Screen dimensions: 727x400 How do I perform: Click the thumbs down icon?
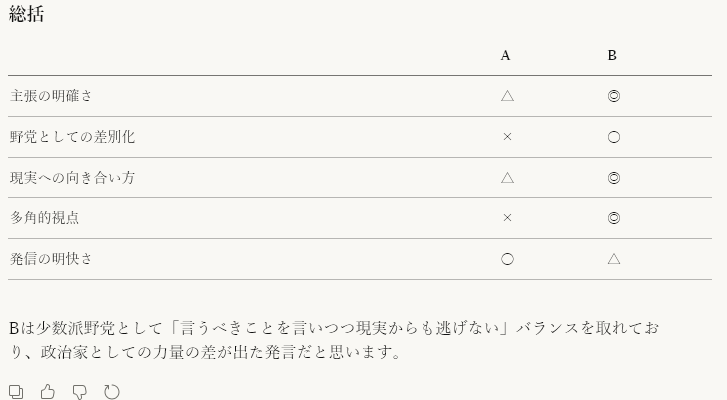[x=80, y=392]
